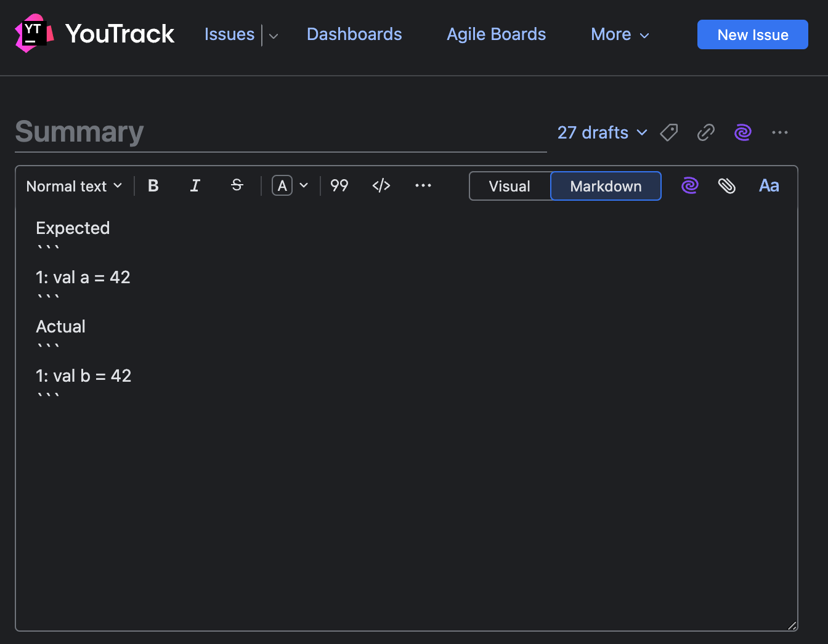828x644 pixels.
Task: Click the editor resize handle corner
Action: pyautogui.click(x=792, y=626)
